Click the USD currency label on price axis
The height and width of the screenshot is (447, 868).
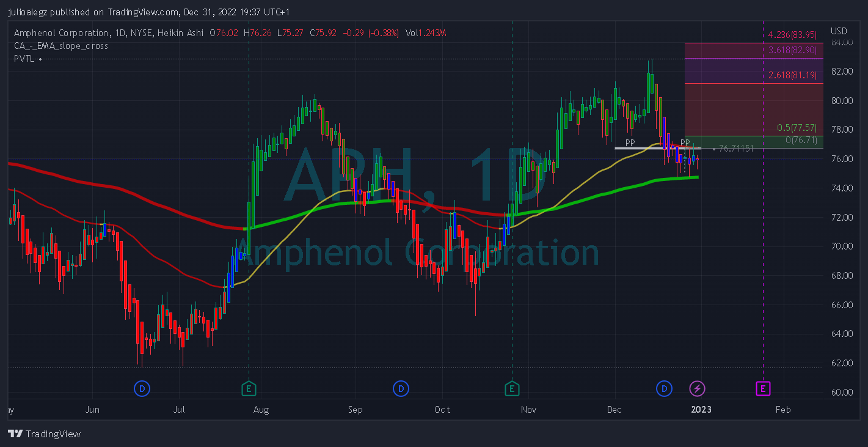click(x=839, y=31)
